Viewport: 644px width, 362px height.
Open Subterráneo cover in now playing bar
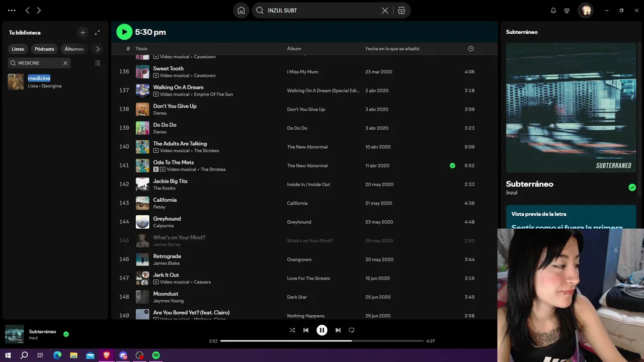tap(14, 334)
